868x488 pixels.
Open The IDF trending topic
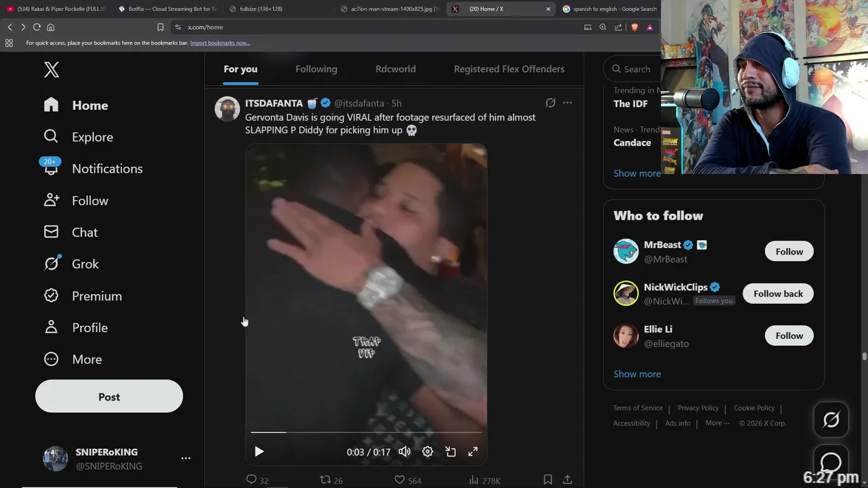click(631, 104)
